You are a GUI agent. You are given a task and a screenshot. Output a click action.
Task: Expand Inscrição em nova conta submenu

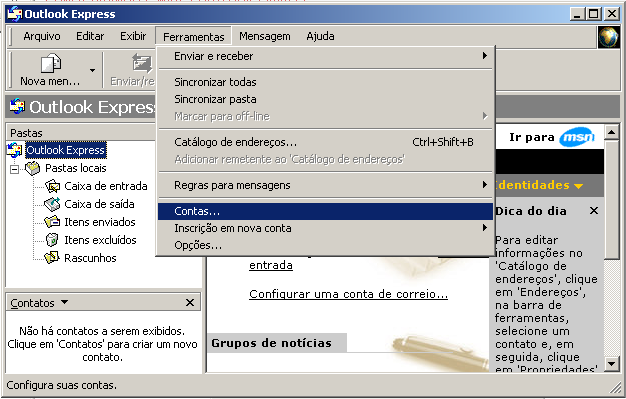click(x=325, y=228)
